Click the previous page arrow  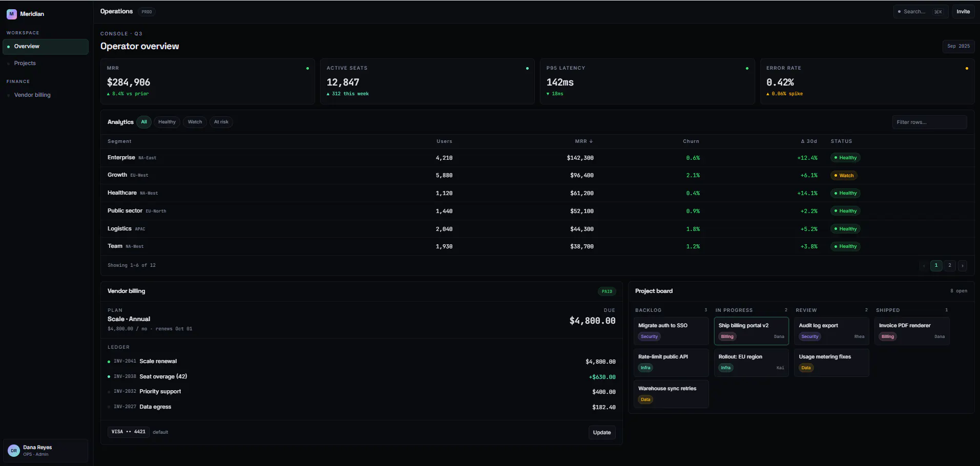[924, 266]
